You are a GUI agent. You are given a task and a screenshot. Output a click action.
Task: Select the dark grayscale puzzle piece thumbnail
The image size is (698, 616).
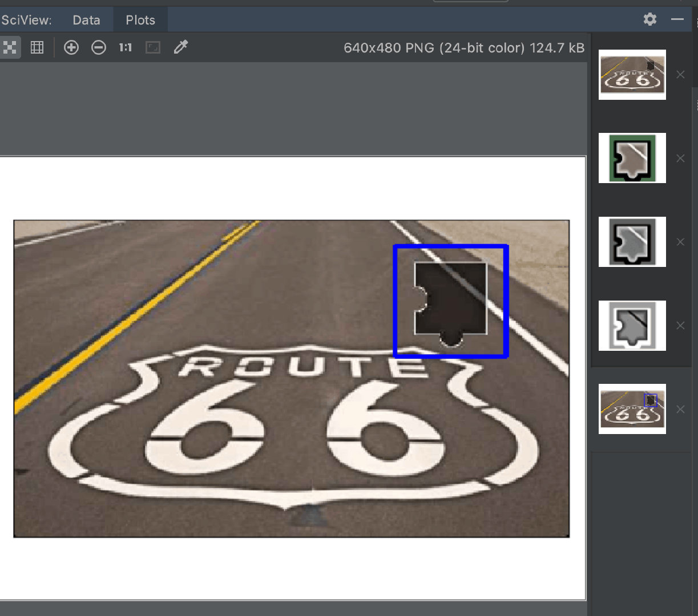click(632, 242)
